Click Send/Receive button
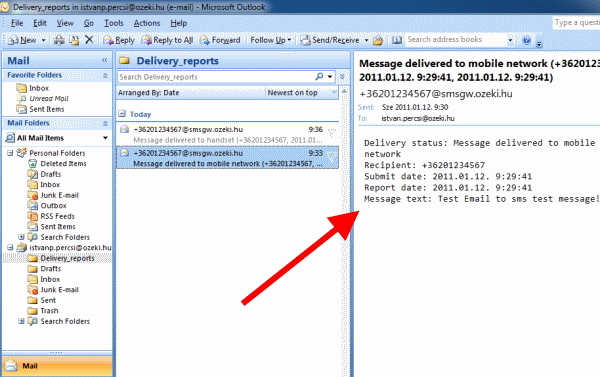The width and height of the screenshot is (600, 377). (329, 40)
